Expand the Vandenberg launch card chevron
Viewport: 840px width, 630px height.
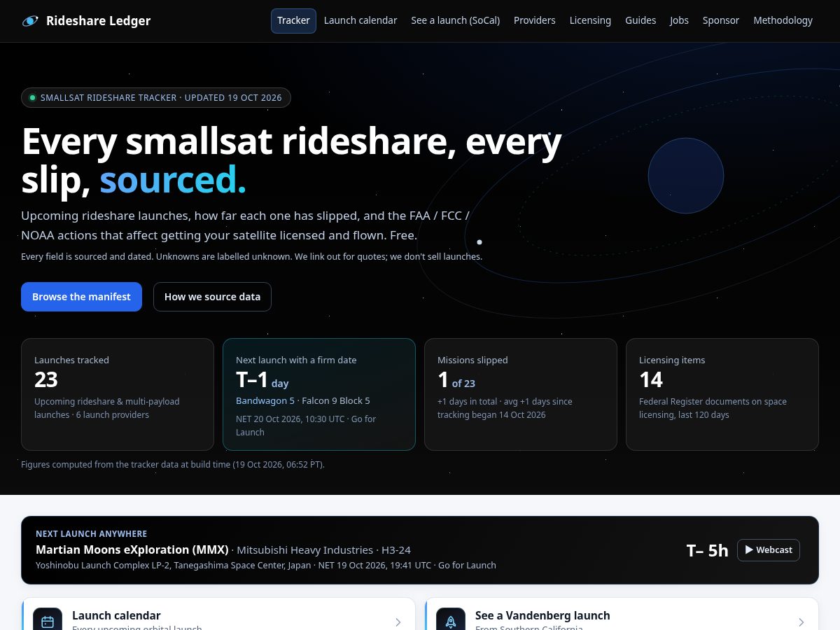(x=801, y=622)
